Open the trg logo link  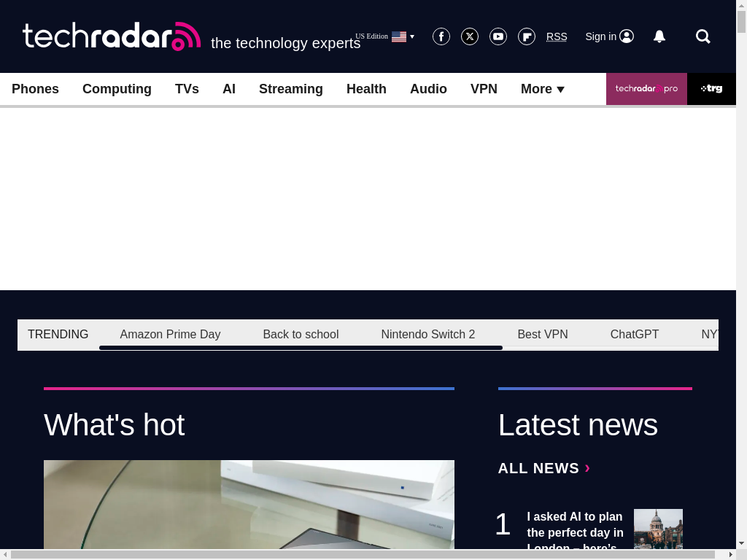[x=711, y=88]
